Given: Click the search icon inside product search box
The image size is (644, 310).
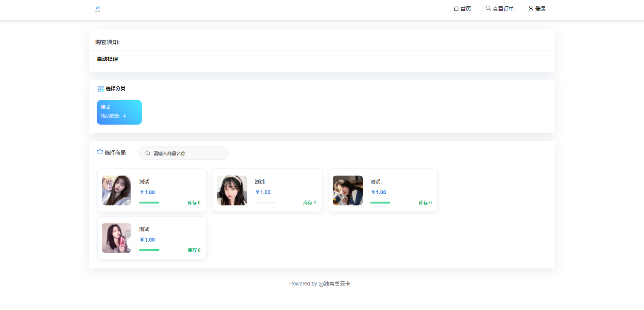Looking at the screenshot, I should click(148, 153).
